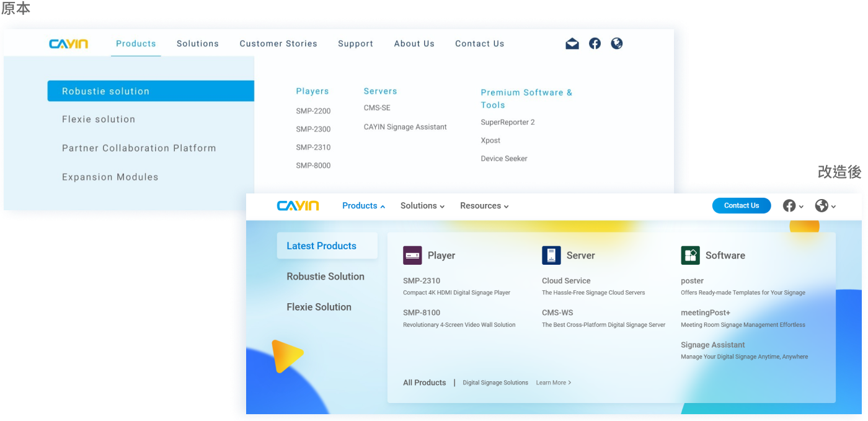The width and height of the screenshot is (868, 421).
Task: Select Robustie Solution in redesigned sidebar
Action: 325,277
